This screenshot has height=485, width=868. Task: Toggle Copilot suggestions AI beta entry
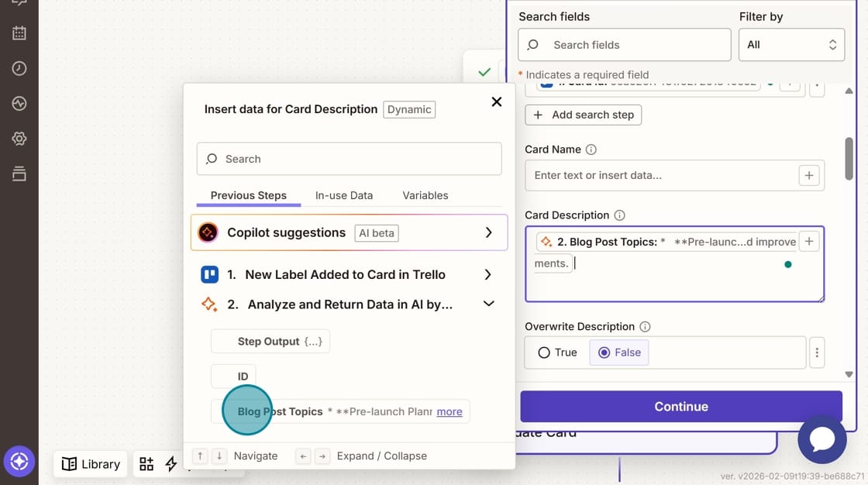pos(349,232)
